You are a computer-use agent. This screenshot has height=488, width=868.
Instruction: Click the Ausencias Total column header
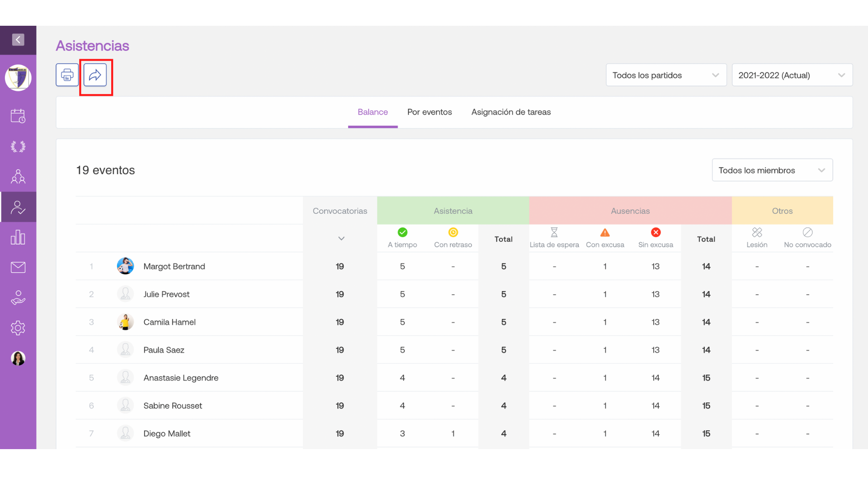click(x=706, y=239)
